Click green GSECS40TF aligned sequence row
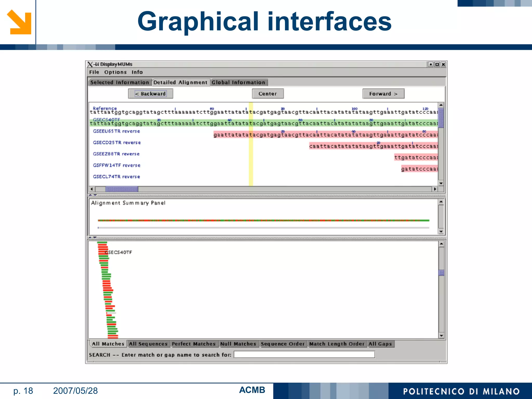Image resolution: width=532 pixels, height=399 pixels. (x=264, y=123)
